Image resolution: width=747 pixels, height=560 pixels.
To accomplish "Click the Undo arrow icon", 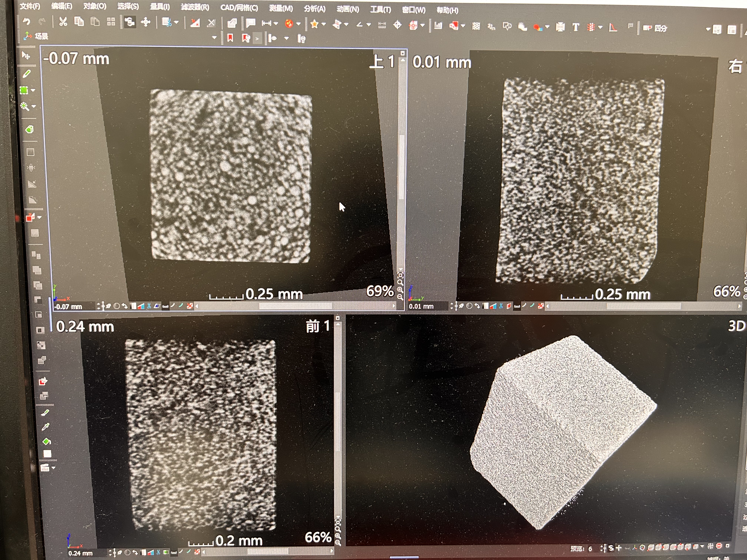I will point(26,22).
